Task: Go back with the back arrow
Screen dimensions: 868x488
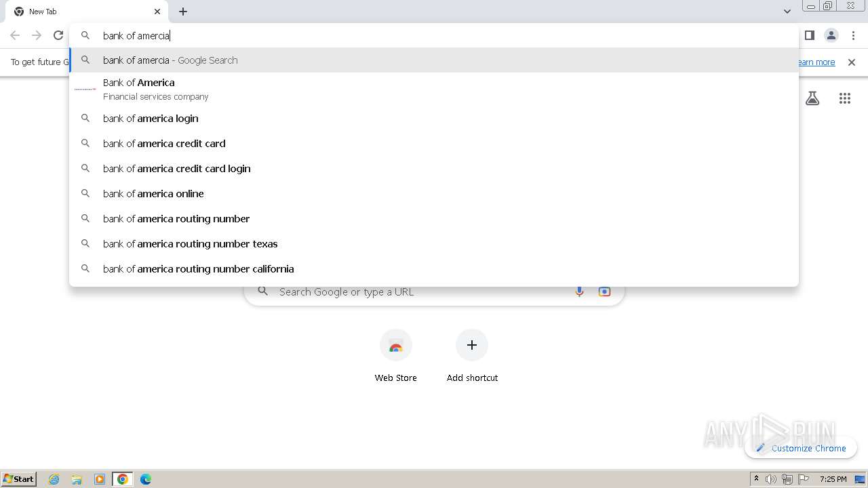Action: tap(15, 35)
